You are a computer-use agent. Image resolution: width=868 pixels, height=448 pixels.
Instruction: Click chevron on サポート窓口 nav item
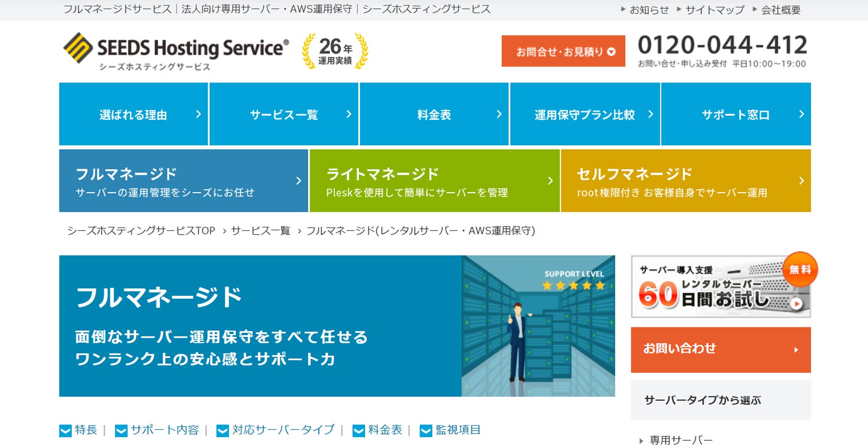(x=801, y=114)
